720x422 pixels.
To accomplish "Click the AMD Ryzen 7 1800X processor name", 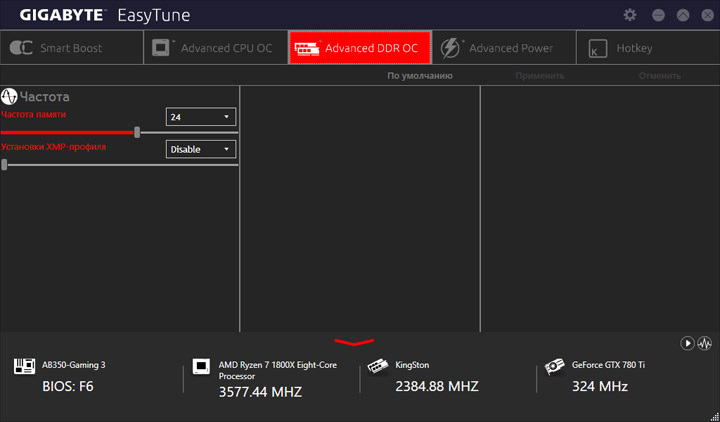I will (x=277, y=370).
